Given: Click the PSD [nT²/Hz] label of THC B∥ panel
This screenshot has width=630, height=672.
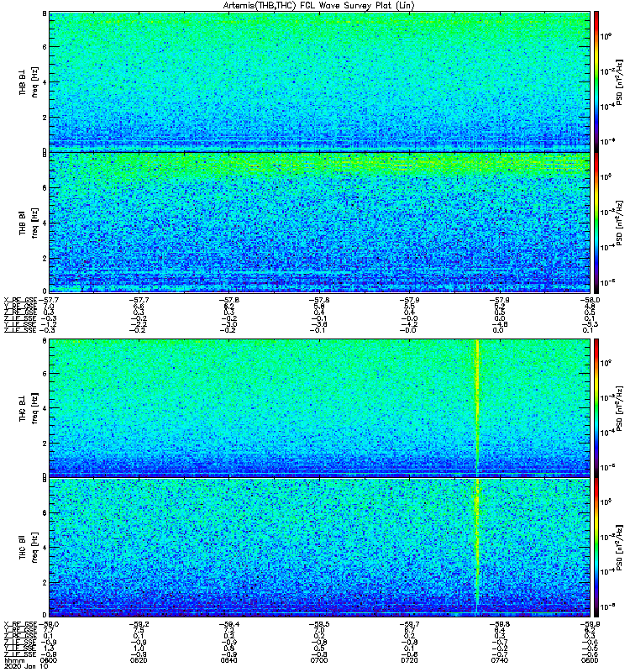Looking at the screenshot, I should 620,548.
